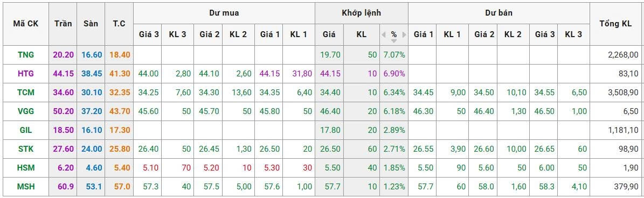644x198 pixels.
Task: Select the TCM ticker symbol
Action: tap(26, 93)
